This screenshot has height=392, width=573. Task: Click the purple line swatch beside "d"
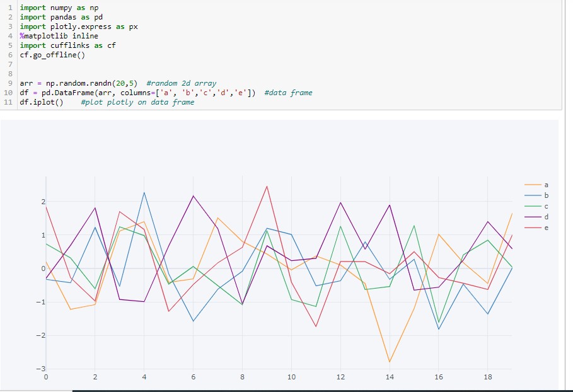pyautogui.click(x=535, y=217)
